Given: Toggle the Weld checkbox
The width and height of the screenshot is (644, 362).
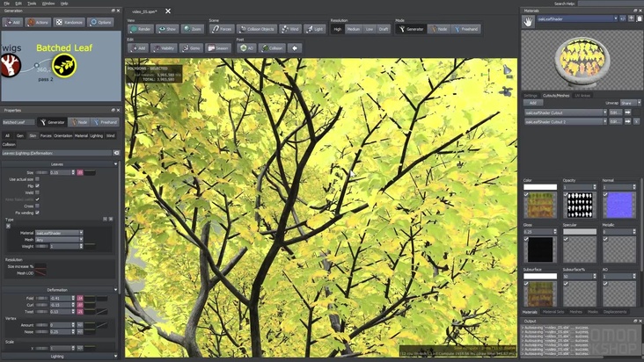Looking at the screenshot, I should (x=37, y=192).
